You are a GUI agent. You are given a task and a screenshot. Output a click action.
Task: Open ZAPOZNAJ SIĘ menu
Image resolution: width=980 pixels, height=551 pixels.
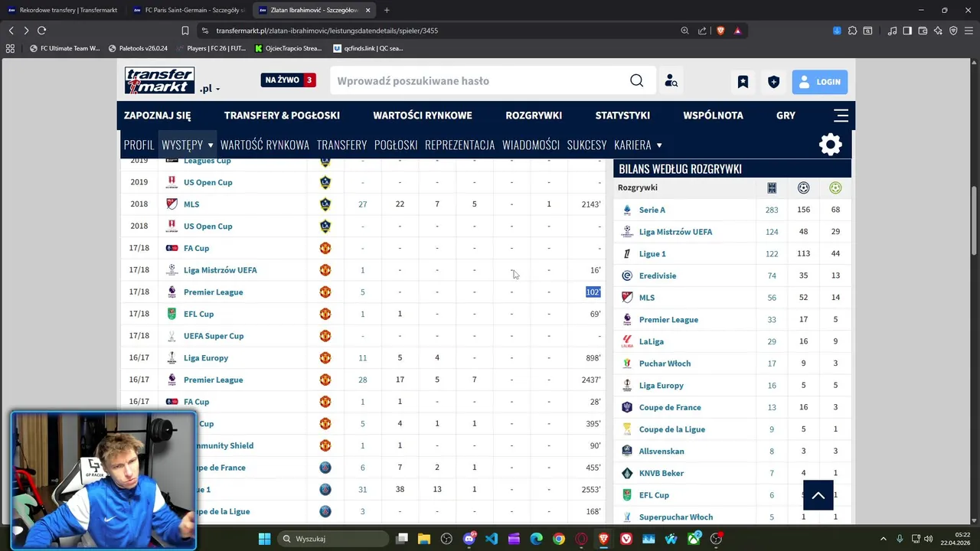coord(158,116)
